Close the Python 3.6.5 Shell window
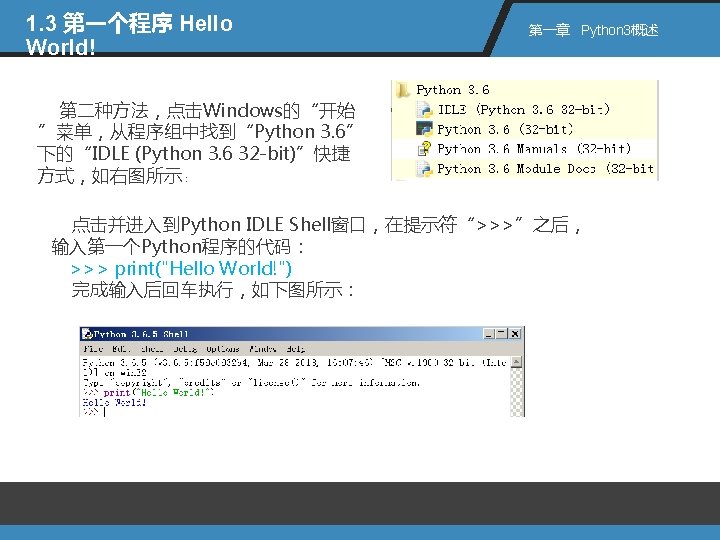Image resolution: width=720 pixels, height=540 pixels. (x=515, y=334)
